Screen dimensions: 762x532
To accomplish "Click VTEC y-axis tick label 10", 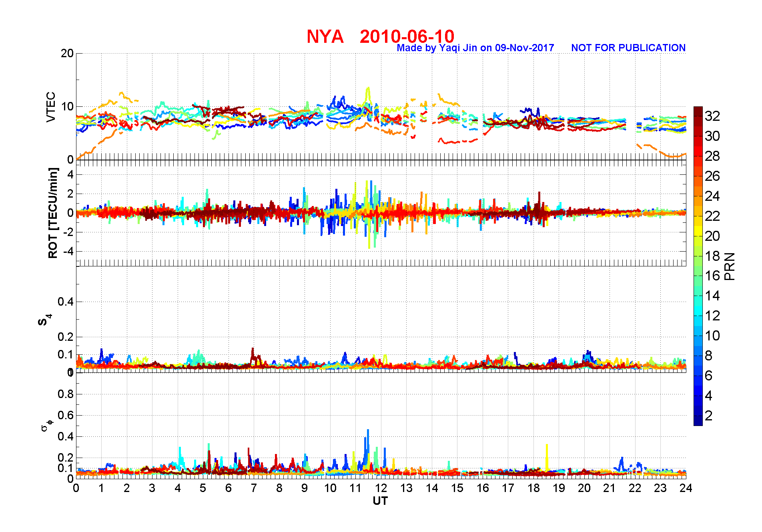I will [67, 106].
